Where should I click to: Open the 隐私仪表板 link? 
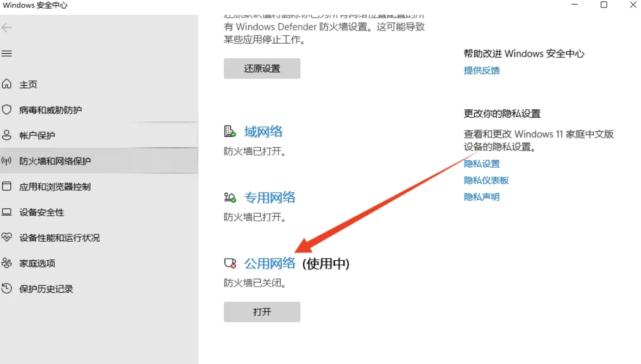point(486,181)
